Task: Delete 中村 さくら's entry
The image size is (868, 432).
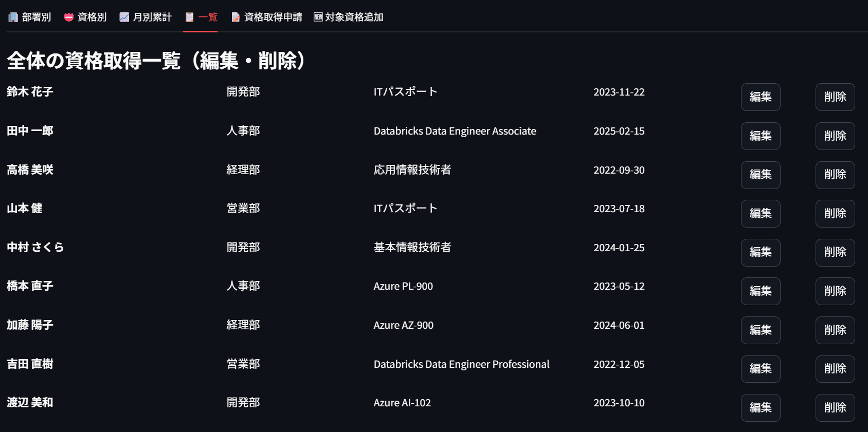Action: pyautogui.click(x=835, y=252)
